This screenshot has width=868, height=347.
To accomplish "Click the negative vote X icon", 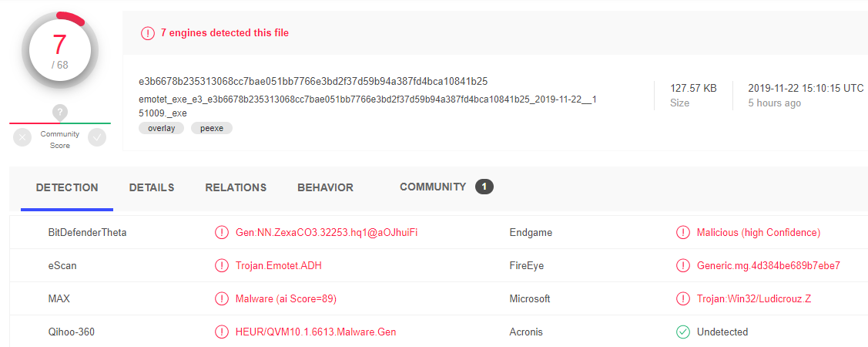I will pos(22,137).
